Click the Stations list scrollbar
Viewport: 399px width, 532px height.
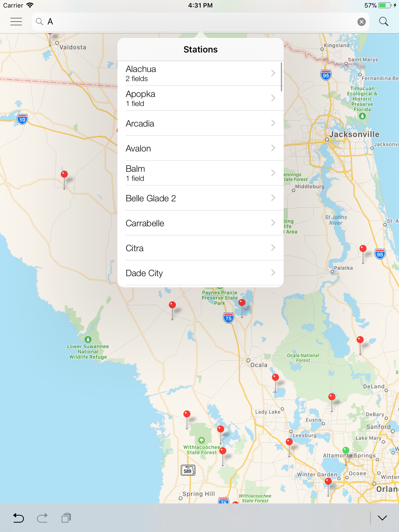(x=282, y=77)
